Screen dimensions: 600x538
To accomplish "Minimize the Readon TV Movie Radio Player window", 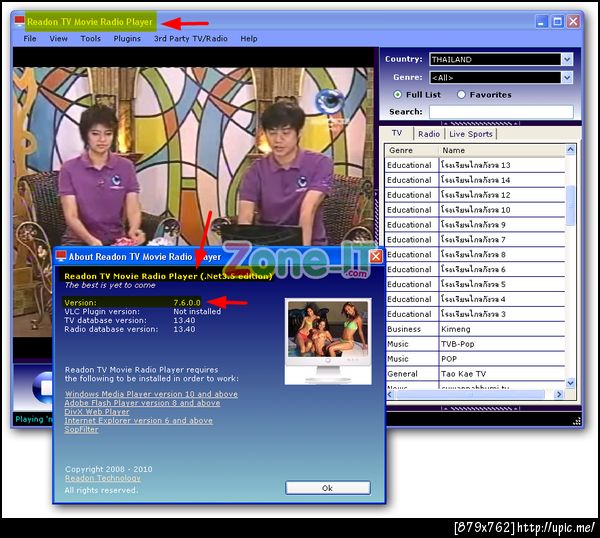I will (541, 21).
